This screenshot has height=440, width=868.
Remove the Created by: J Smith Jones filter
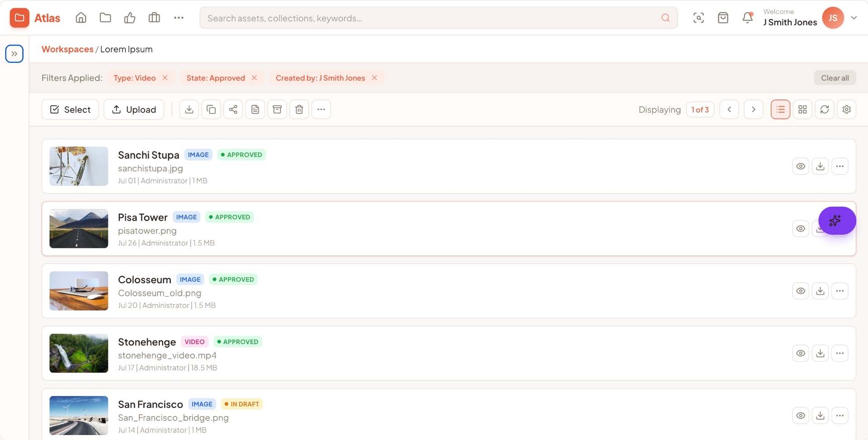pyautogui.click(x=374, y=78)
